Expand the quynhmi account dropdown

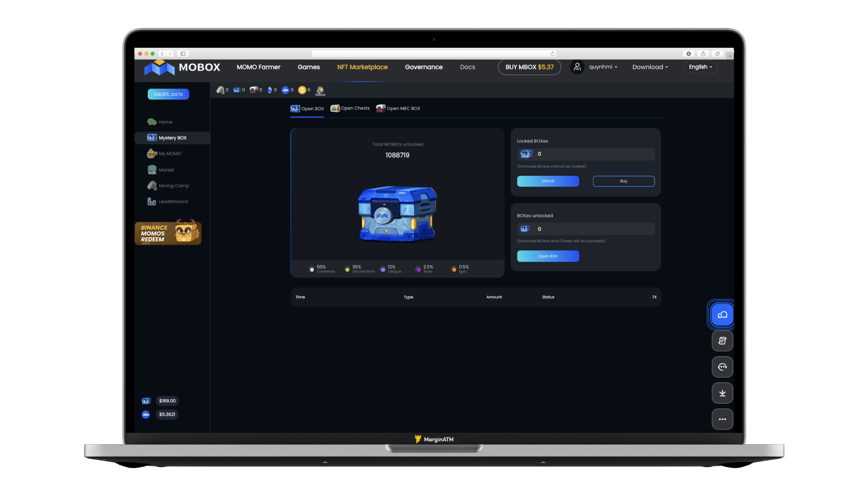pos(603,67)
